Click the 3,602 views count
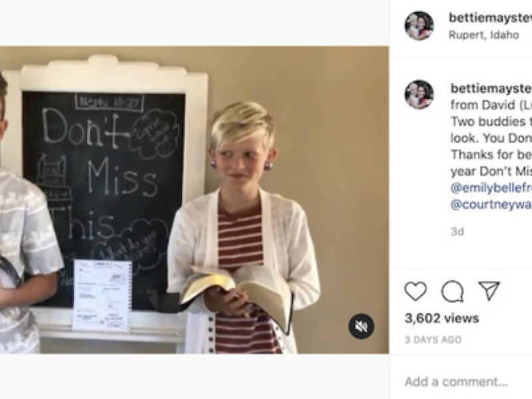532x399 pixels. [442, 318]
